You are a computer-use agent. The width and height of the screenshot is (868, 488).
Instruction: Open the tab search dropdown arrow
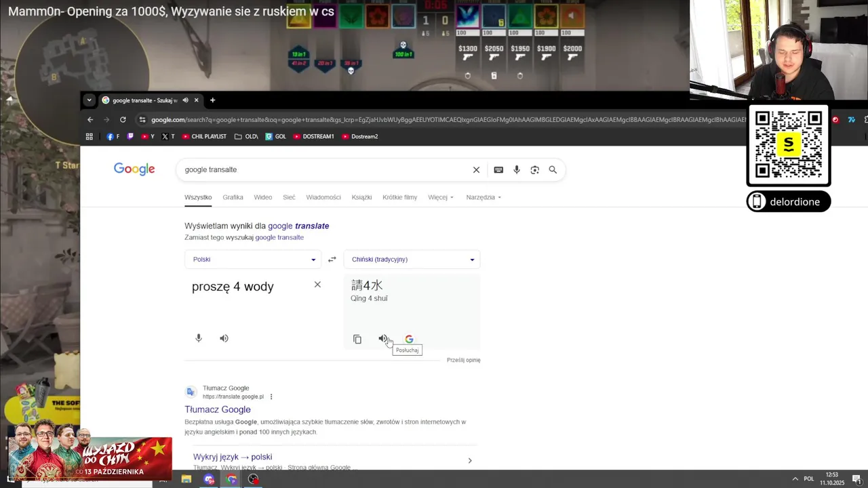89,100
